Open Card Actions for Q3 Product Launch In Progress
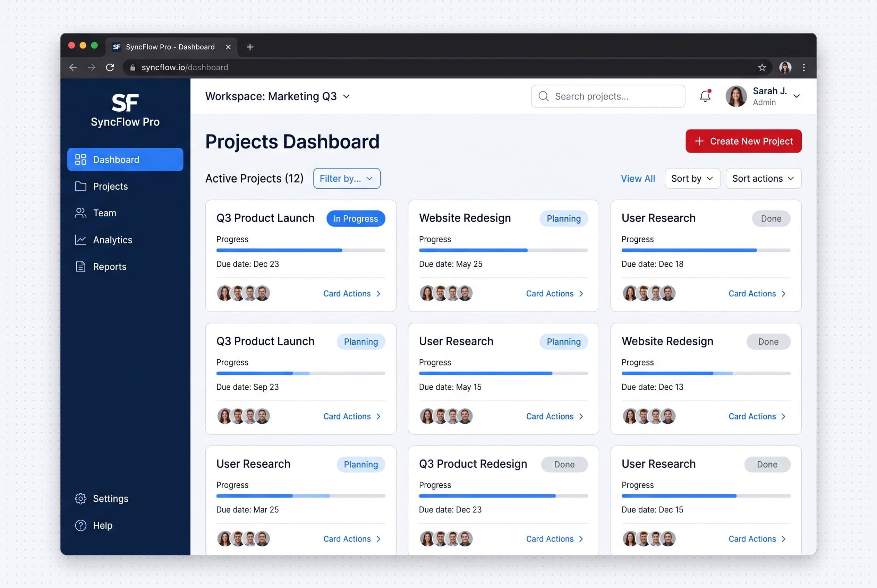Viewport: 877px width, 588px height. pyautogui.click(x=352, y=294)
